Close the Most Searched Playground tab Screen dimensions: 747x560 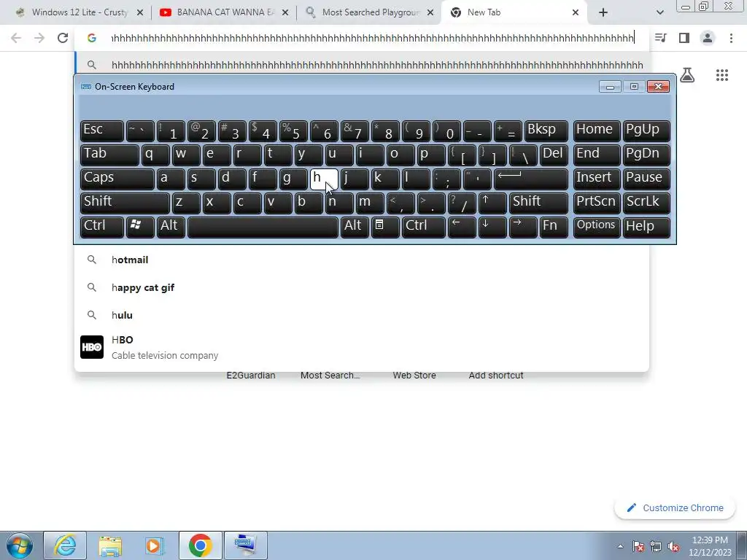[430, 13]
